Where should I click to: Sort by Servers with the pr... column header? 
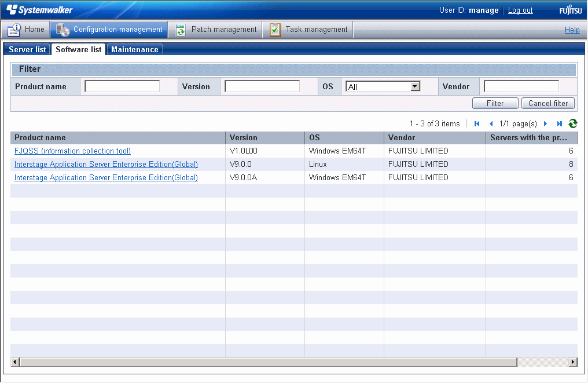point(532,138)
